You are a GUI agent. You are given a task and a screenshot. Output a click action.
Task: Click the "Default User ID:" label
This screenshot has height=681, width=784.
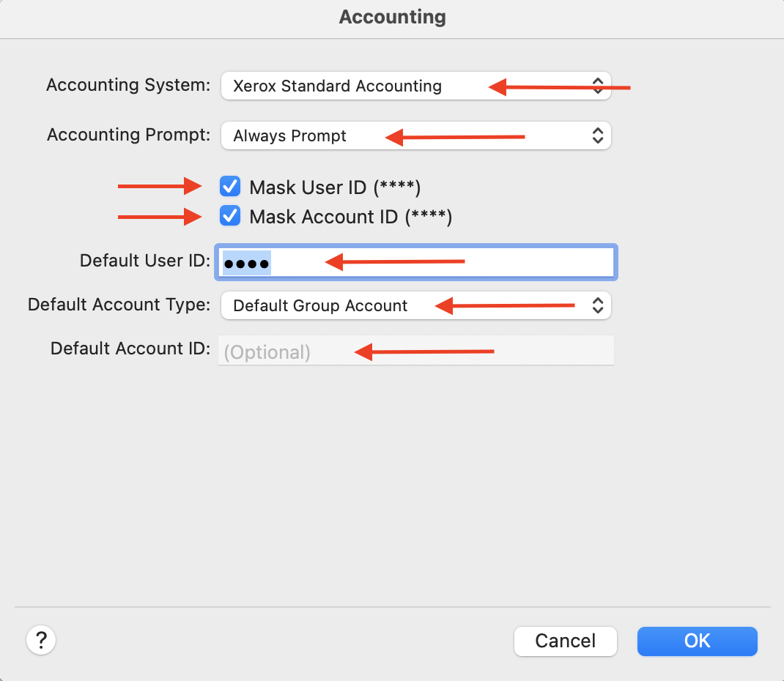145,260
